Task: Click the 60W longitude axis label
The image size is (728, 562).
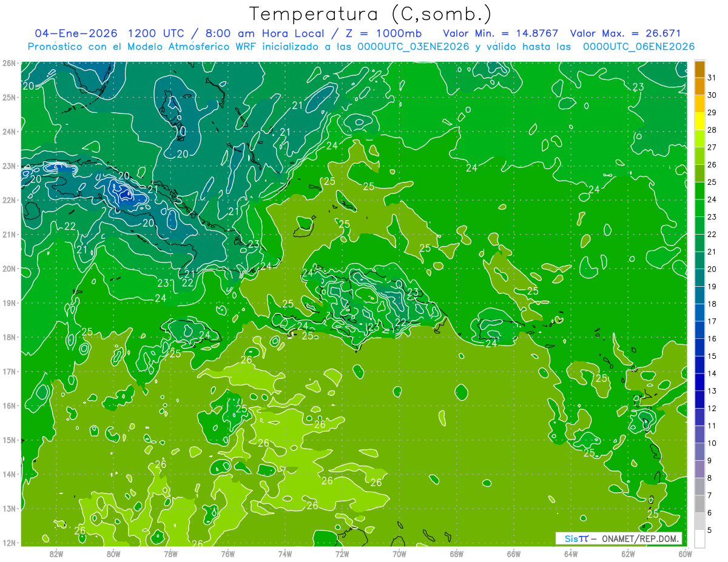Action: (685, 553)
